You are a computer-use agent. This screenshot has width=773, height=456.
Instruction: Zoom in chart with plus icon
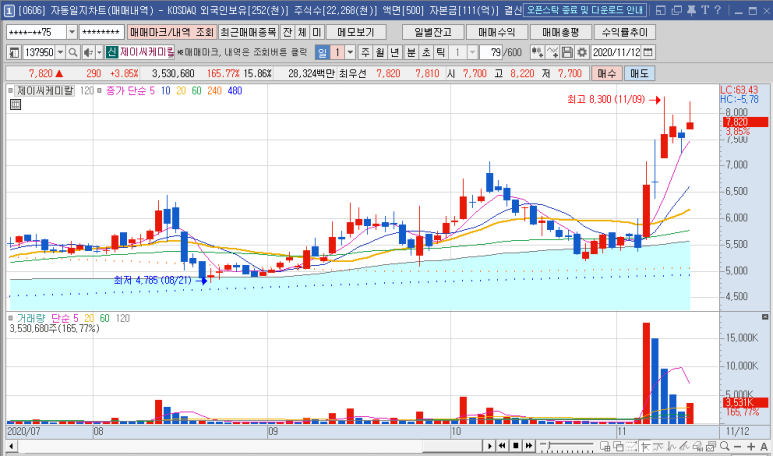(751, 446)
